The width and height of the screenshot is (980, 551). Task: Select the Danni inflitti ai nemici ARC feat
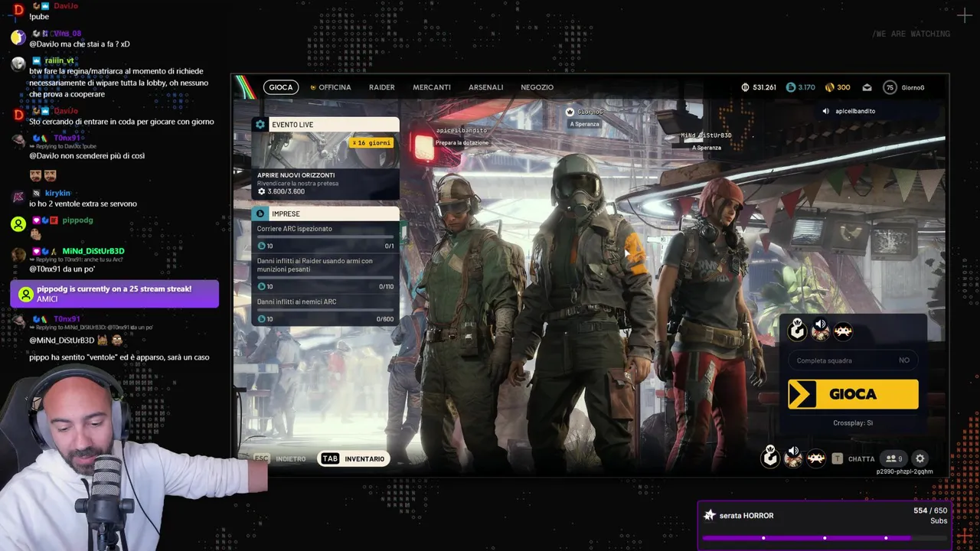click(296, 302)
